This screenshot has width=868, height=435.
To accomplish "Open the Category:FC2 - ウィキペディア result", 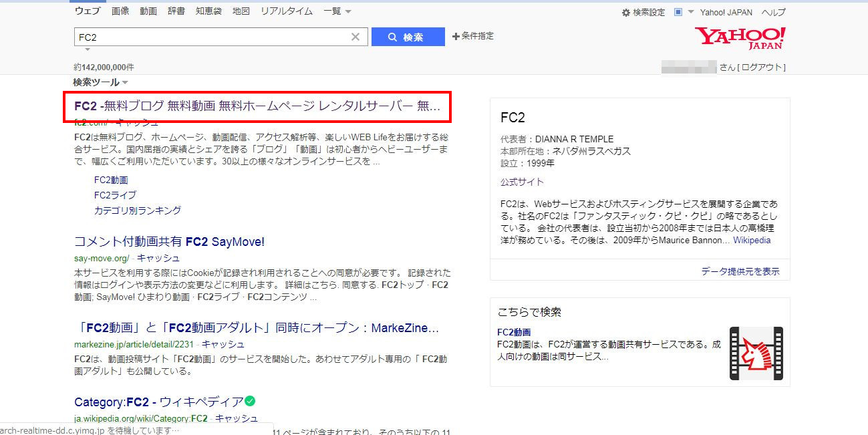I will point(159,402).
